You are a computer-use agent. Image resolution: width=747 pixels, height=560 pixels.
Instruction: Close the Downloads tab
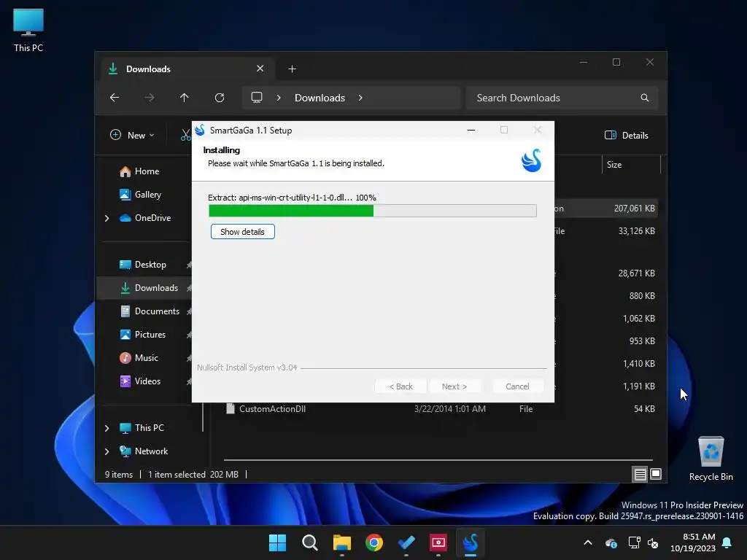(260, 69)
